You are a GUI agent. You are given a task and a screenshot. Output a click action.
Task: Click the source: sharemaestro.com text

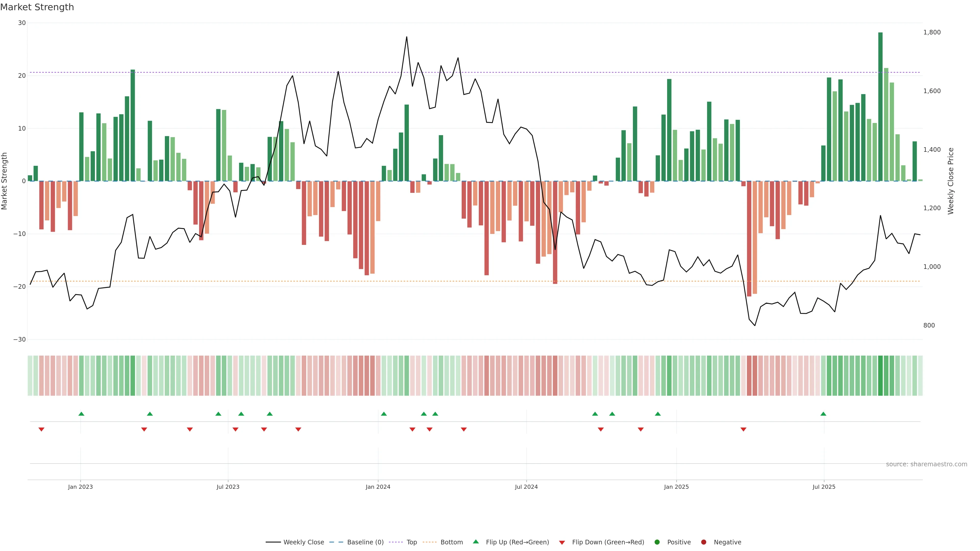pyautogui.click(x=926, y=464)
